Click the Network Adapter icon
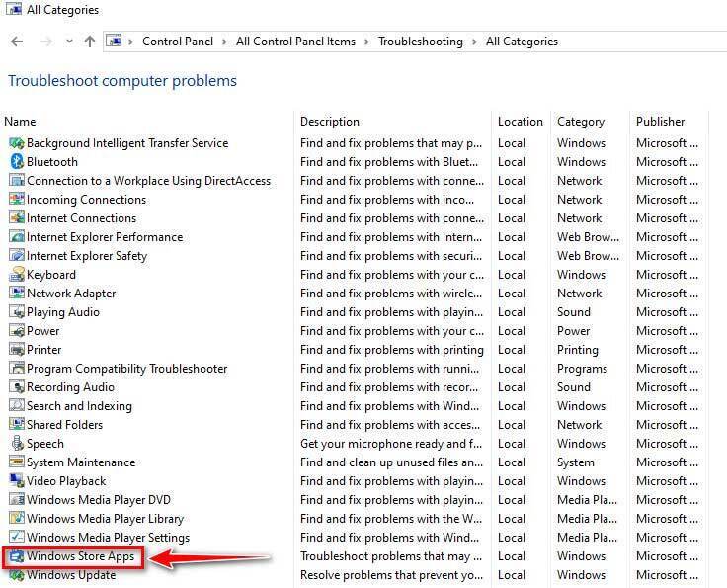727x588 pixels. click(17, 294)
